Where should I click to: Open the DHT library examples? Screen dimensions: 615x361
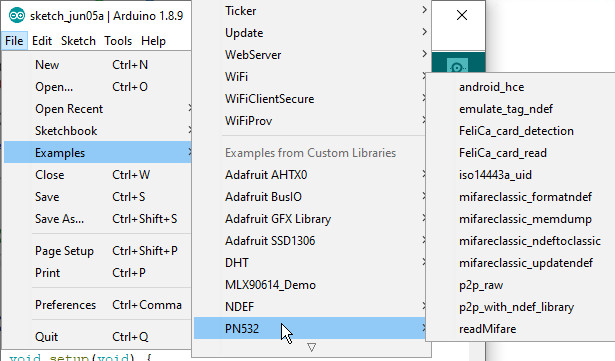coord(310,263)
